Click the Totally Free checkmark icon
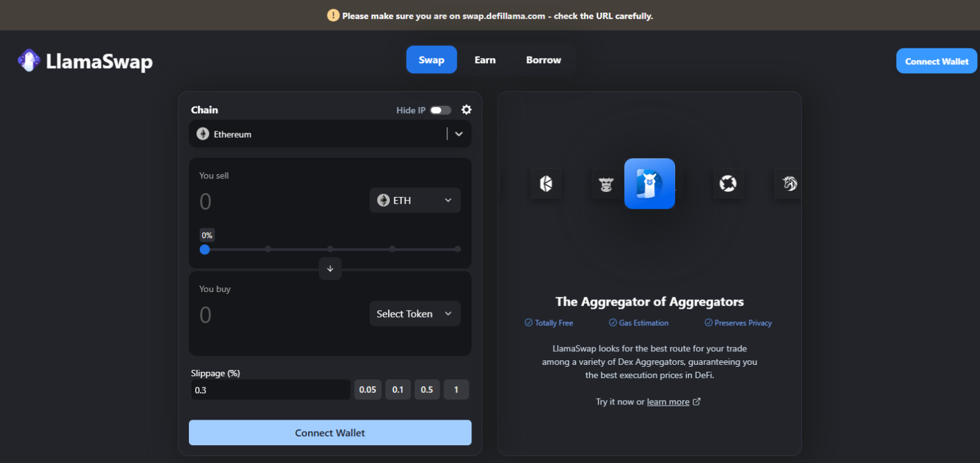 528,323
